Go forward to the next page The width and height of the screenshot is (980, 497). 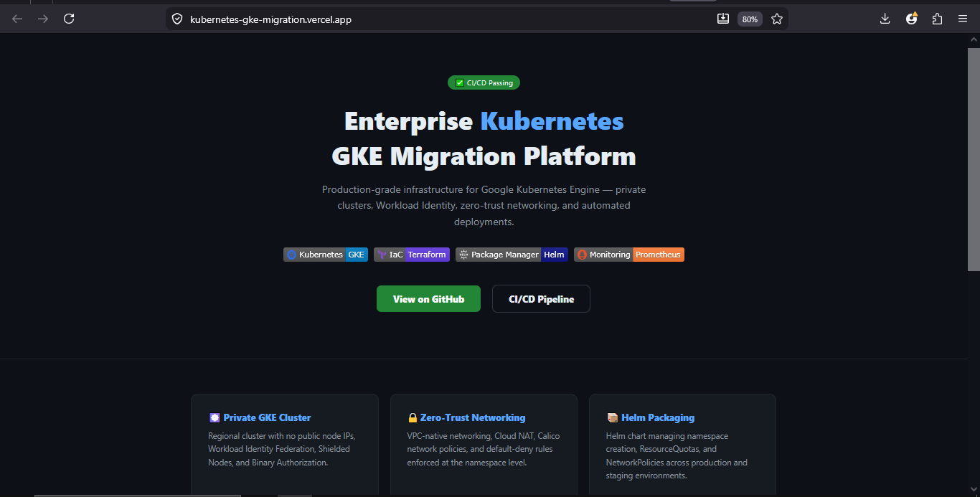coord(43,19)
